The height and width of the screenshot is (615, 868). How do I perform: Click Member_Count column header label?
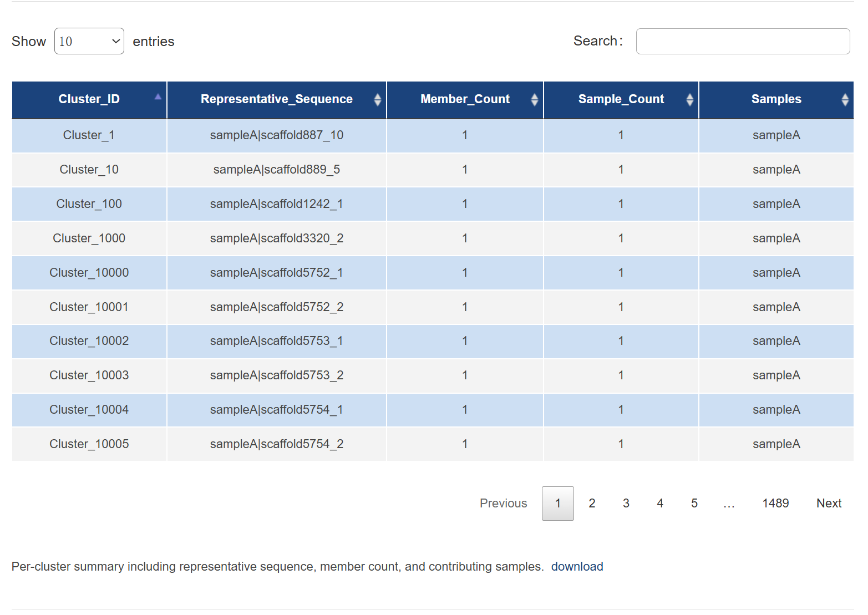pos(465,99)
